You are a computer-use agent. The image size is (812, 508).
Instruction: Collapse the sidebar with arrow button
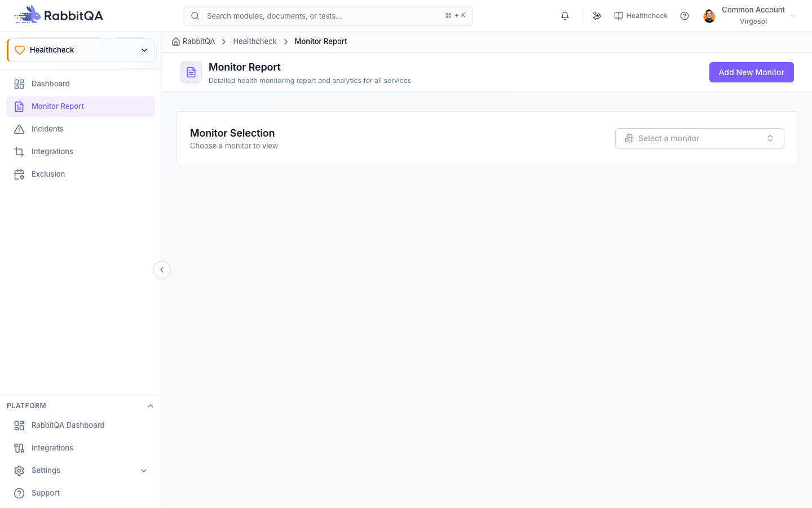point(162,270)
